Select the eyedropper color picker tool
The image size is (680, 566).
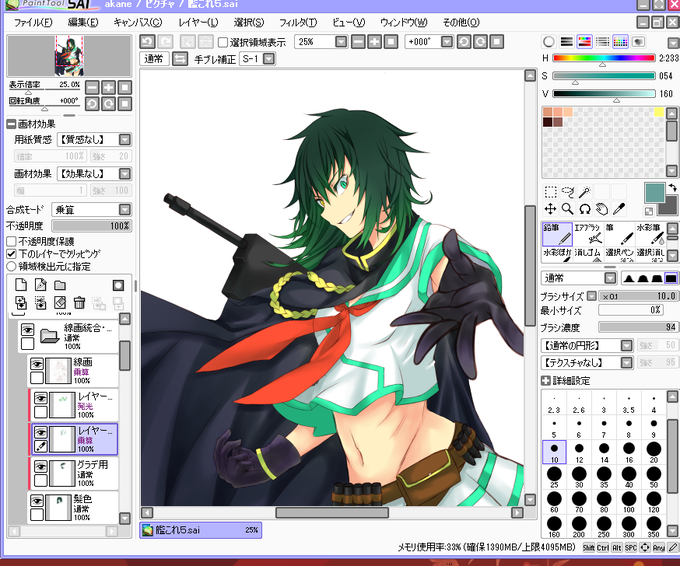coord(619,209)
